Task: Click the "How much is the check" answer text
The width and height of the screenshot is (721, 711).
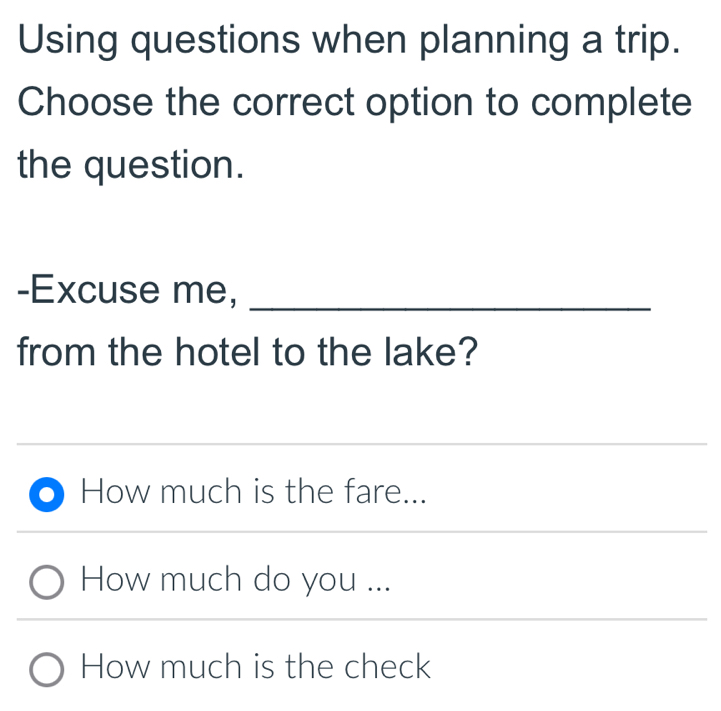Action: point(256,666)
